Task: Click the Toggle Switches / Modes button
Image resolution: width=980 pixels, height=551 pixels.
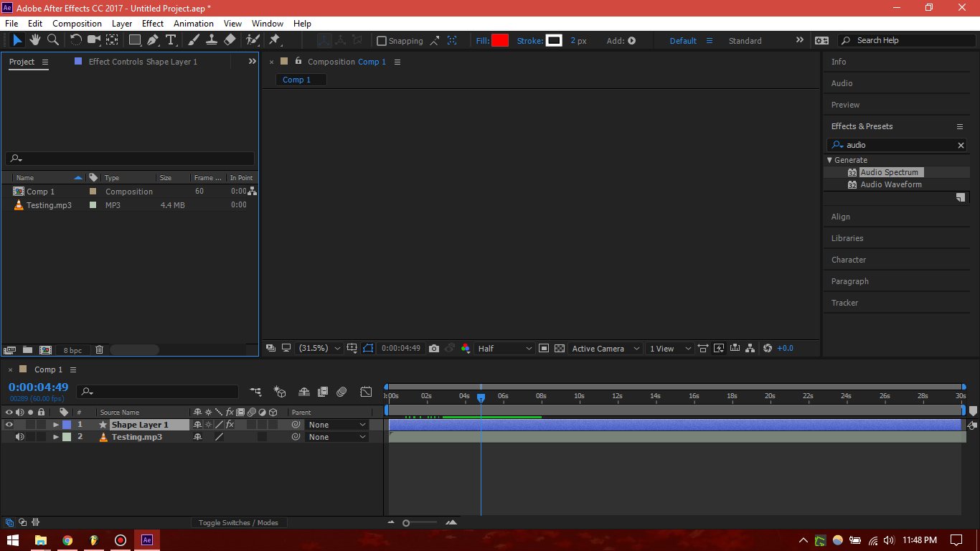Action: click(238, 523)
